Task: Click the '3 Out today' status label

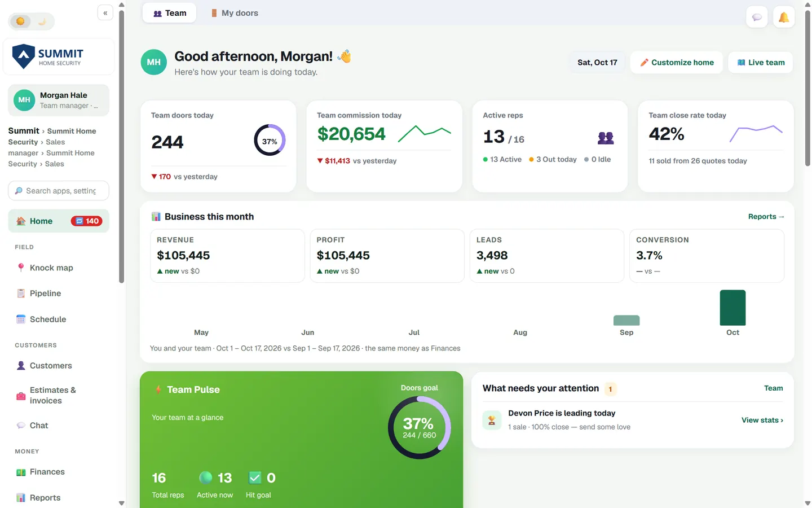Action: click(x=553, y=160)
